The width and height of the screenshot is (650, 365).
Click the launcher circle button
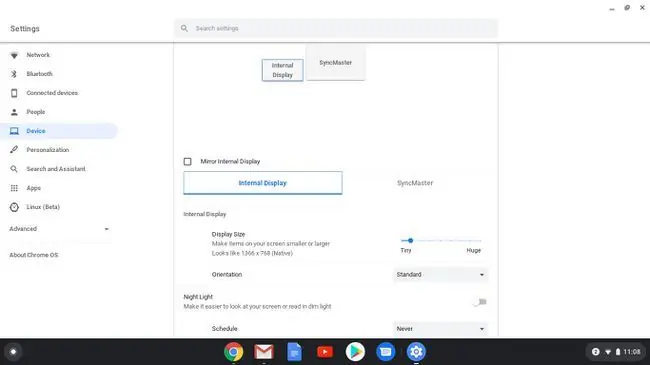tap(13, 352)
